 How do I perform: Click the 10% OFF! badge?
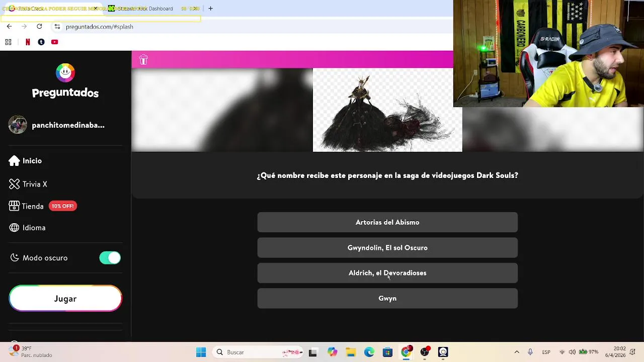pos(62,206)
